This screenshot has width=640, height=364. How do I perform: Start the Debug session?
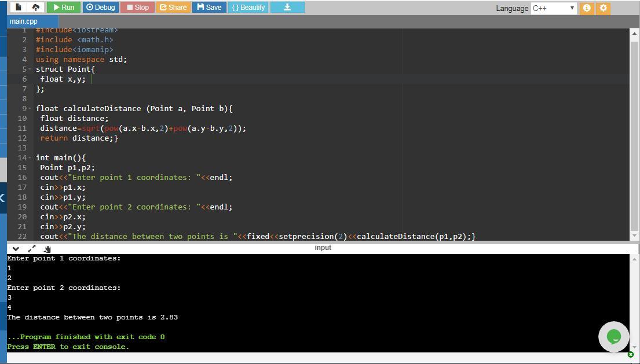(x=100, y=8)
